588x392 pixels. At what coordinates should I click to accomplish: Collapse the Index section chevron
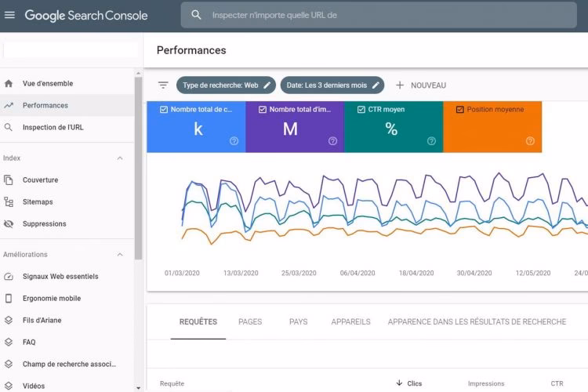coord(120,158)
